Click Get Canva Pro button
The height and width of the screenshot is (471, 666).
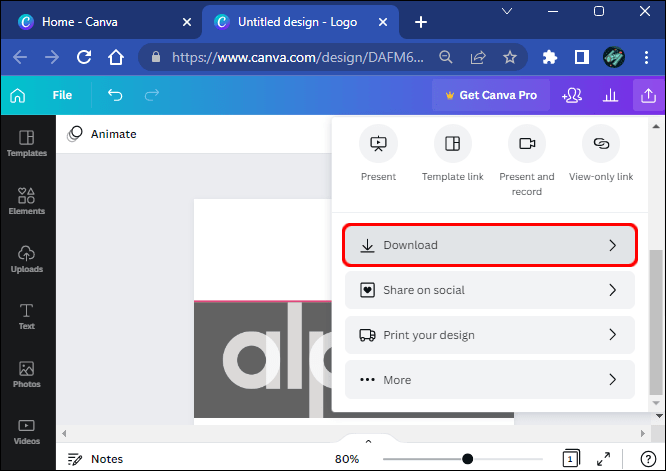(491, 95)
